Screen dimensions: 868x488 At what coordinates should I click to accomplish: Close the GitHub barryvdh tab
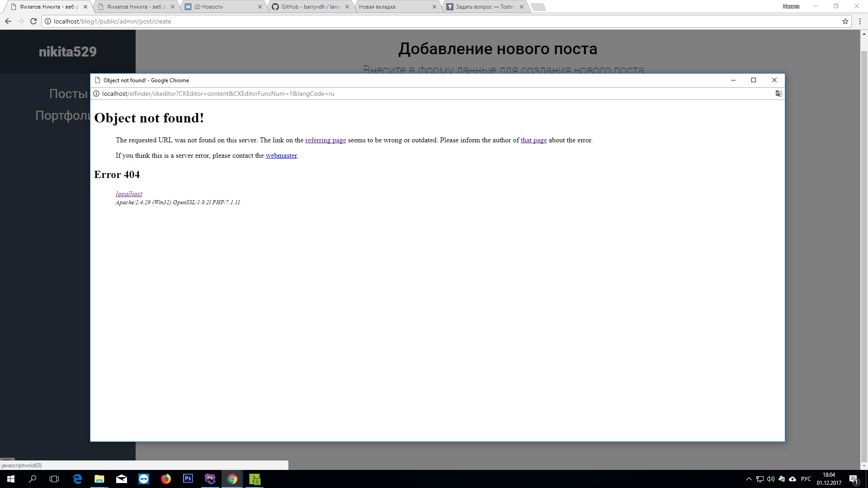tap(347, 7)
